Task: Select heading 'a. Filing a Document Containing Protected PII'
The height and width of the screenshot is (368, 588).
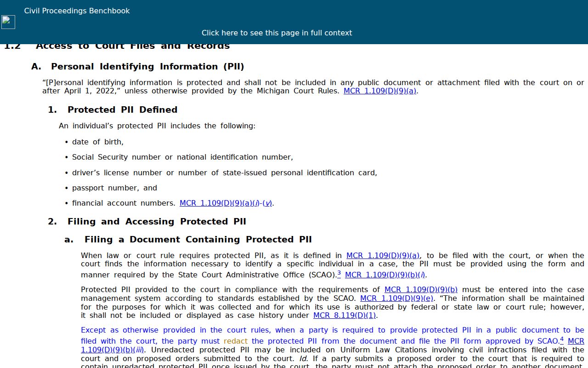Action: pos(188,240)
